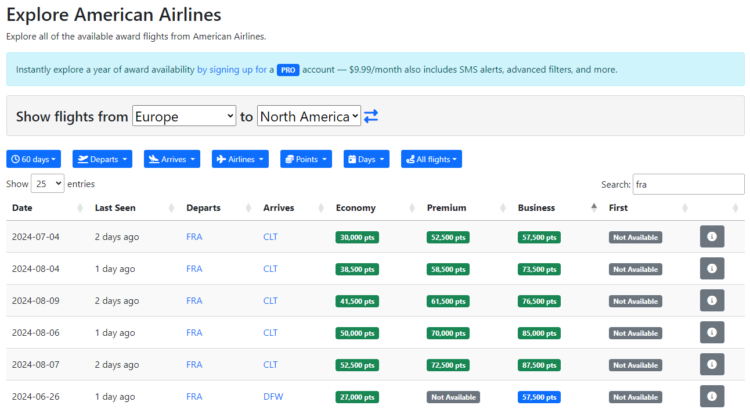Select the 52,500 pts Premium fare
The width and height of the screenshot is (750, 409).
[x=448, y=237]
